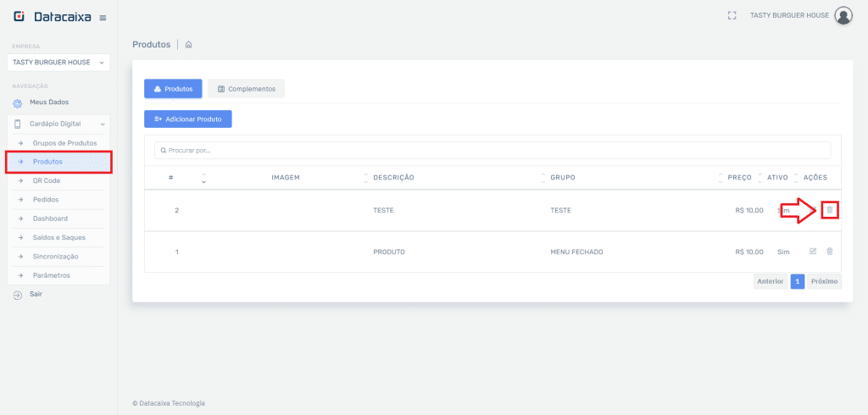Delete the PRODUTO row via trash icon
Image resolution: width=868 pixels, height=415 pixels.
(x=830, y=252)
